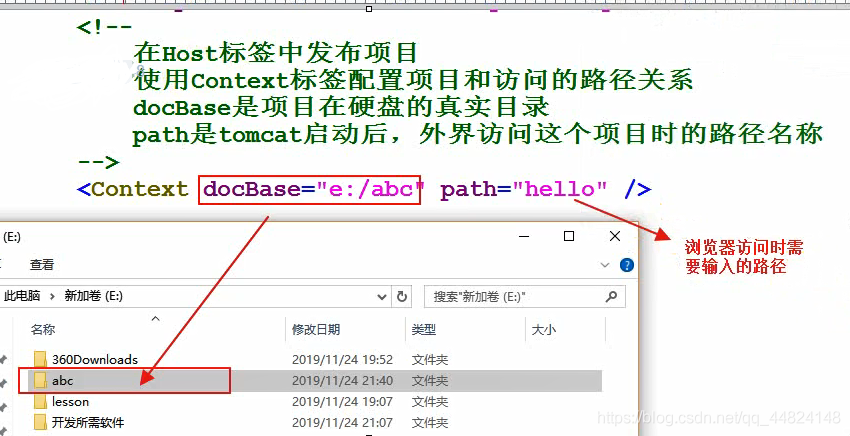Expand the chevron after 此电脑 in breadcrumb
The width and height of the screenshot is (850, 436).
[52, 297]
